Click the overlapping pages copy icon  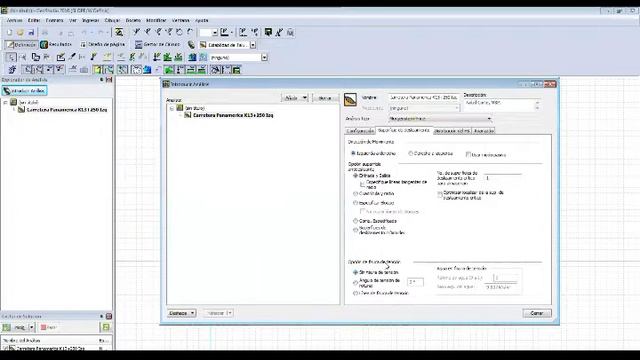[x=36, y=58]
